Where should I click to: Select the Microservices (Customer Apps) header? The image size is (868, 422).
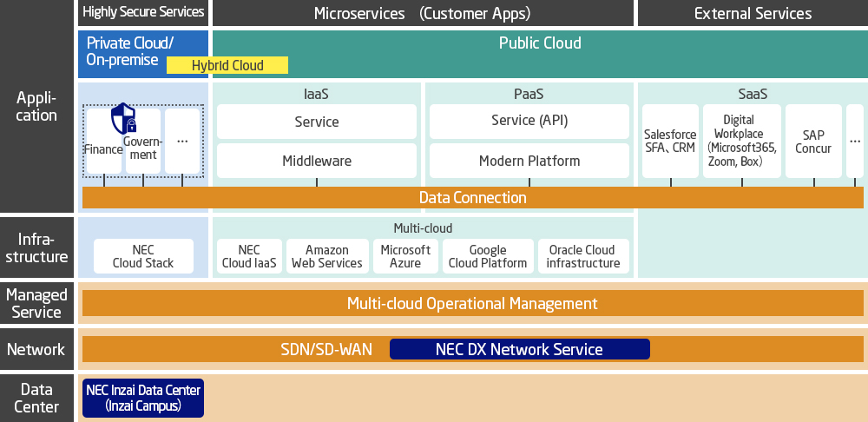(423, 13)
